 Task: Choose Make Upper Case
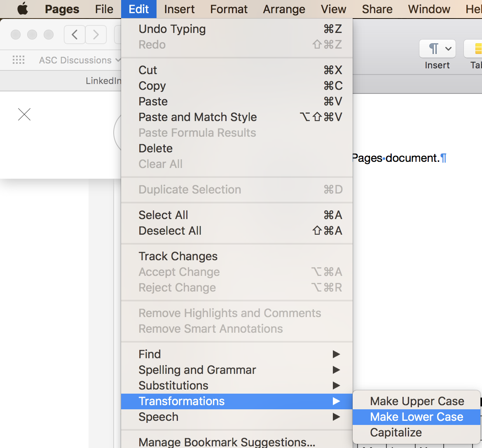417,401
